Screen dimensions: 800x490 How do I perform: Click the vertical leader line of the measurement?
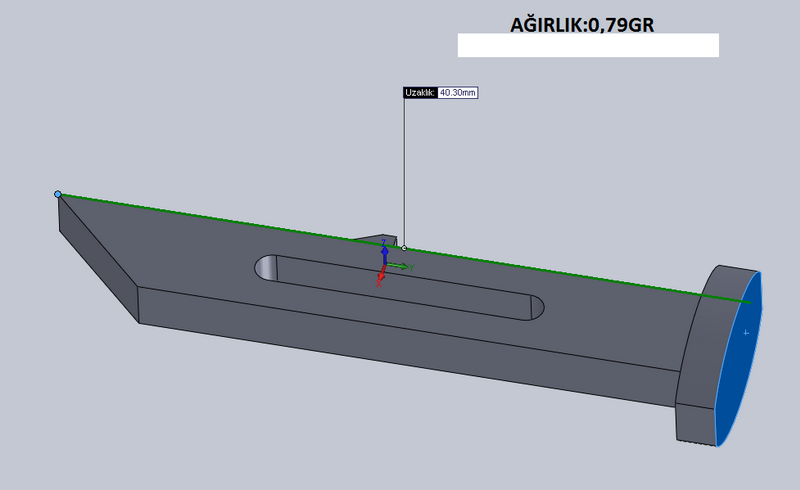404,170
